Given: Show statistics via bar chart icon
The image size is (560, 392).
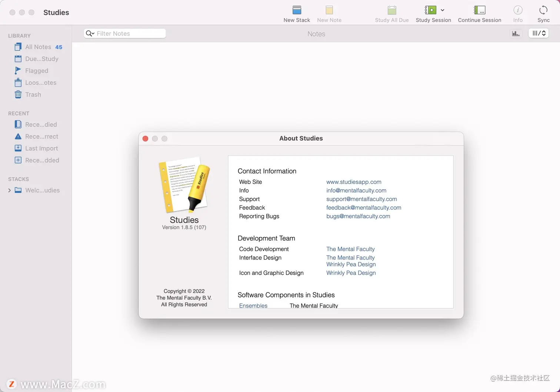Looking at the screenshot, I should pos(516,33).
